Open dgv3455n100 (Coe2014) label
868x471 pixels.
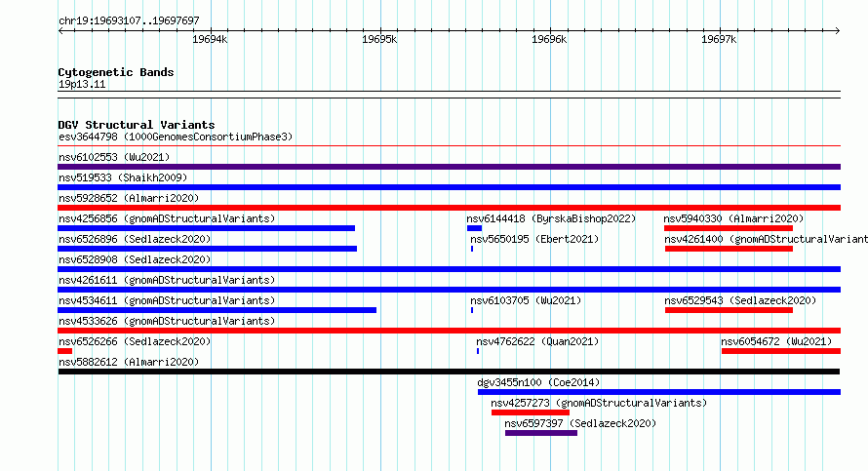coord(538,382)
